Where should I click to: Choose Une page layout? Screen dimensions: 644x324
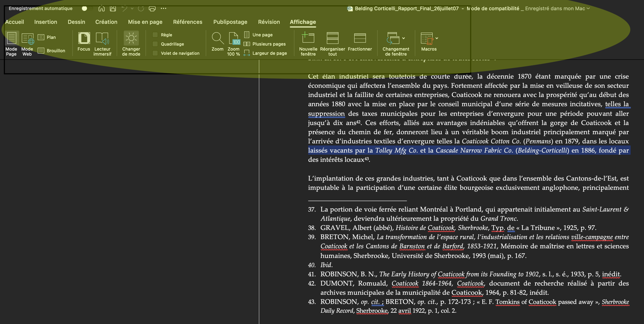point(258,35)
